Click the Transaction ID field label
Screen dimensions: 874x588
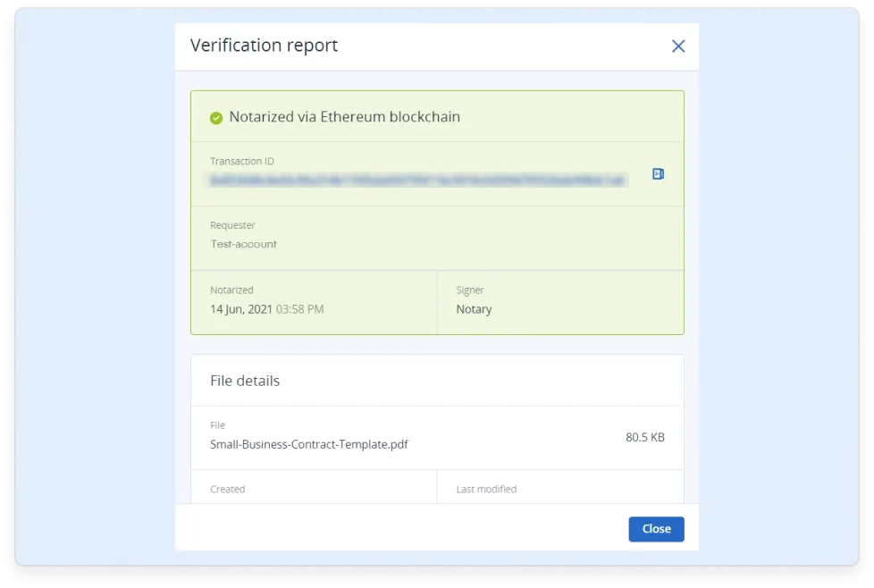(x=241, y=161)
